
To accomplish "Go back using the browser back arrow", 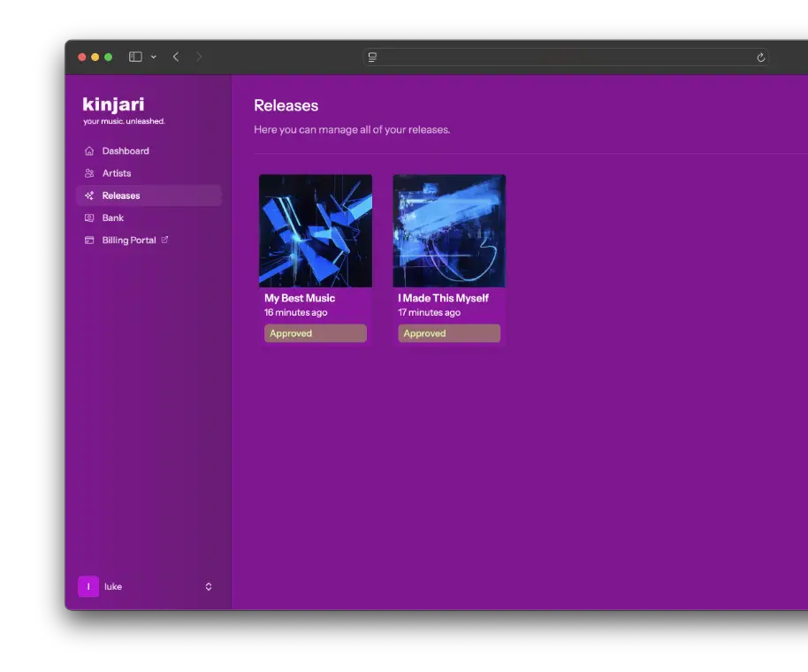I will (x=176, y=57).
